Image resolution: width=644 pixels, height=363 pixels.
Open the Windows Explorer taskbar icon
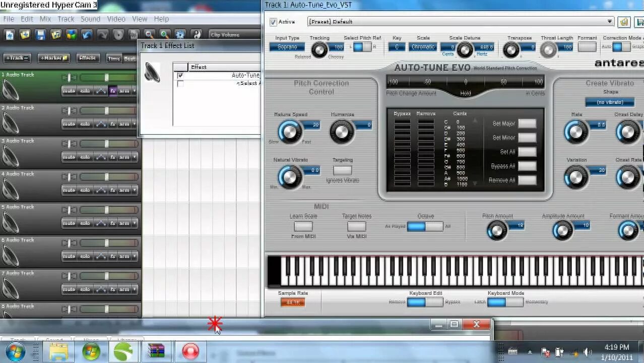[58, 351]
